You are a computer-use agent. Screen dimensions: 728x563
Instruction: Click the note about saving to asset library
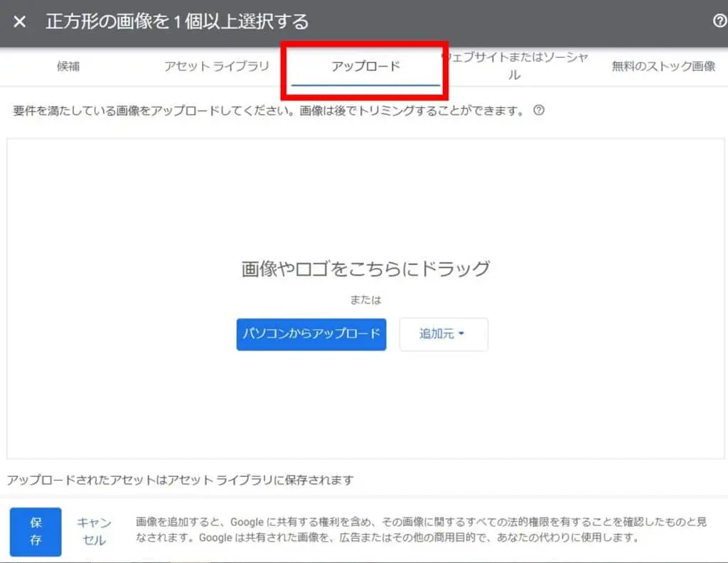point(180,480)
